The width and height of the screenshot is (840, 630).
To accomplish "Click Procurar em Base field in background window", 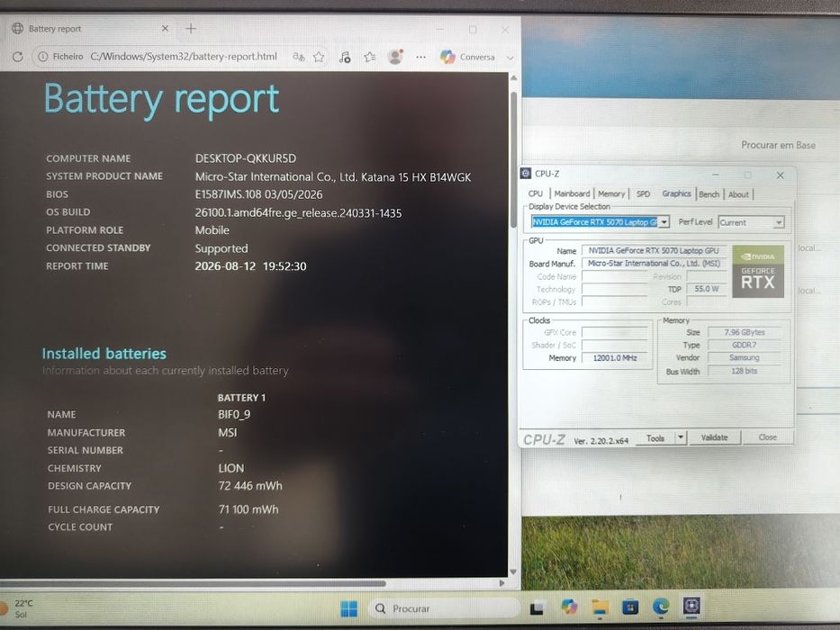I will [778, 145].
